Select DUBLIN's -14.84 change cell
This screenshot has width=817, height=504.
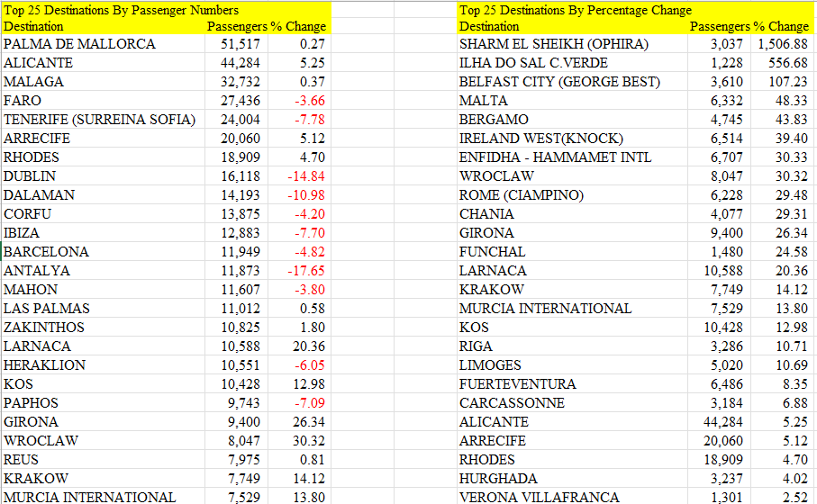click(x=300, y=176)
